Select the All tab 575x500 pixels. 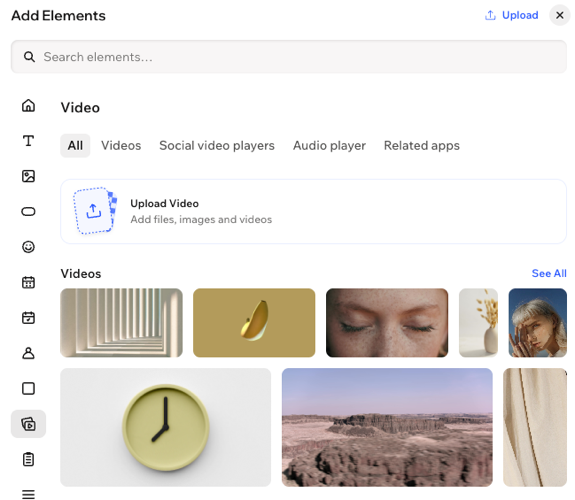pyautogui.click(x=75, y=146)
